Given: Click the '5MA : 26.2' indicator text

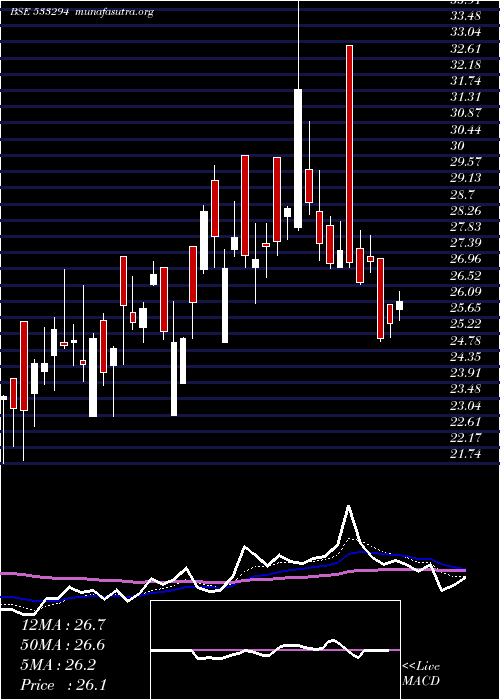Looking at the screenshot, I should pyautogui.click(x=58, y=665).
